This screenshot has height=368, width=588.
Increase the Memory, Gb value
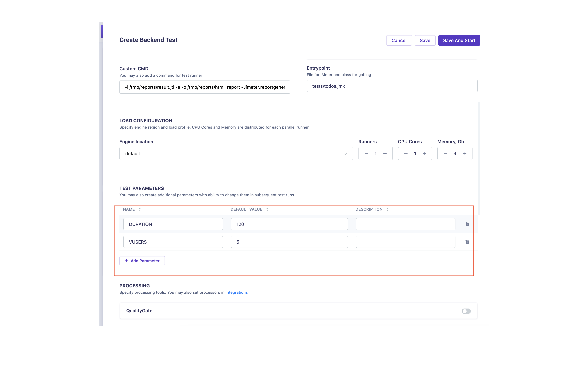coord(465,154)
